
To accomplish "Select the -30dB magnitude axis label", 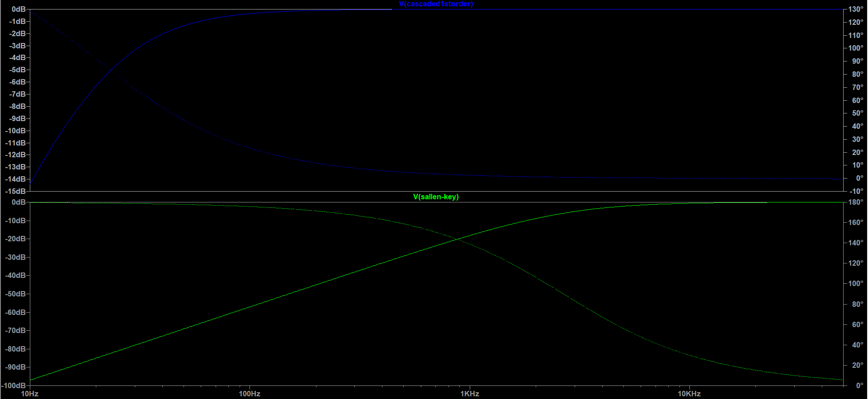I will pos(15,257).
